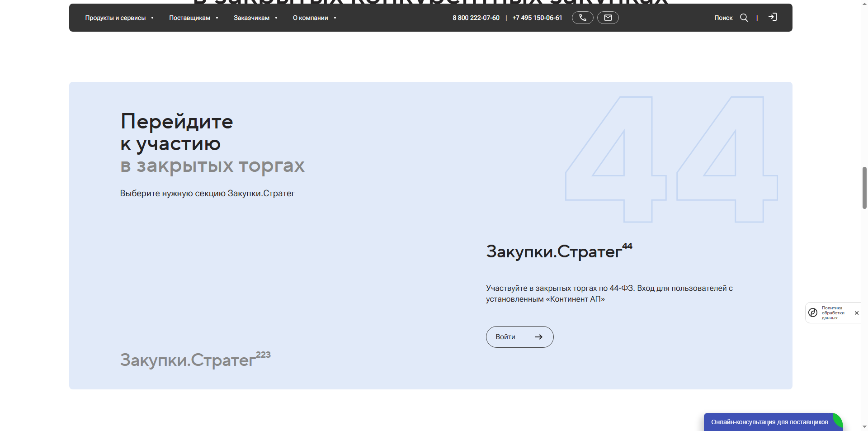Click the phone call icon button
Viewport: 868px width, 431px height.
click(582, 18)
